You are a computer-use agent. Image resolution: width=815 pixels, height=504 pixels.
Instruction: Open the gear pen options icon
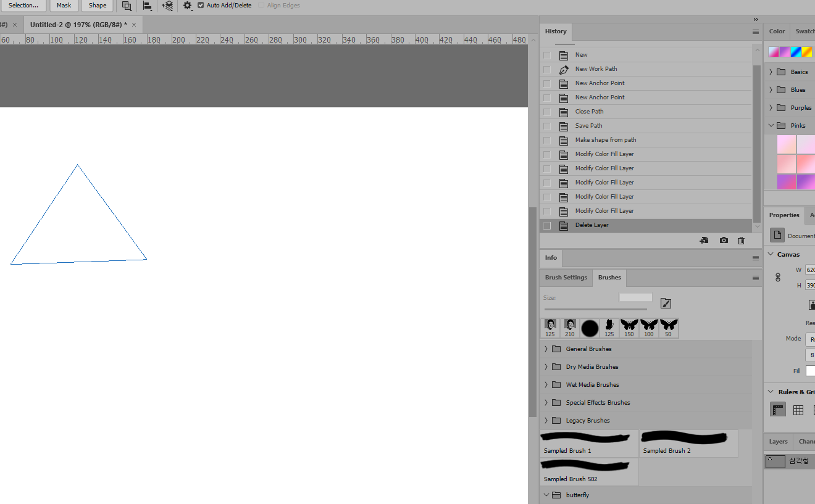pos(188,6)
